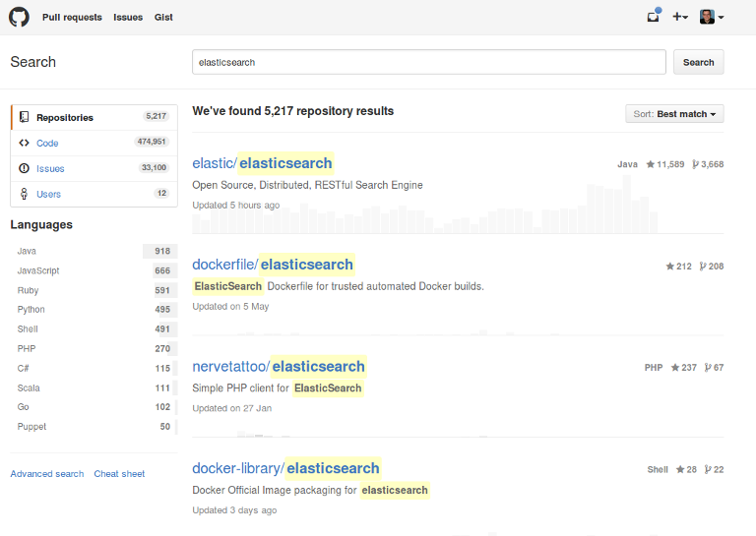Click the 474,951 Code count badge
This screenshot has height=536, width=756.
[152, 142]
